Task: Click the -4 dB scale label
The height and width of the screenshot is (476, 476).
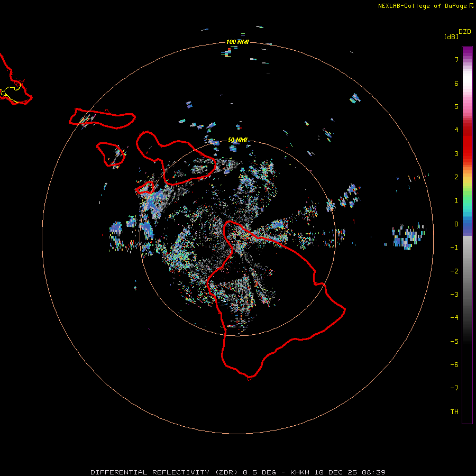Action: [454, 318]
